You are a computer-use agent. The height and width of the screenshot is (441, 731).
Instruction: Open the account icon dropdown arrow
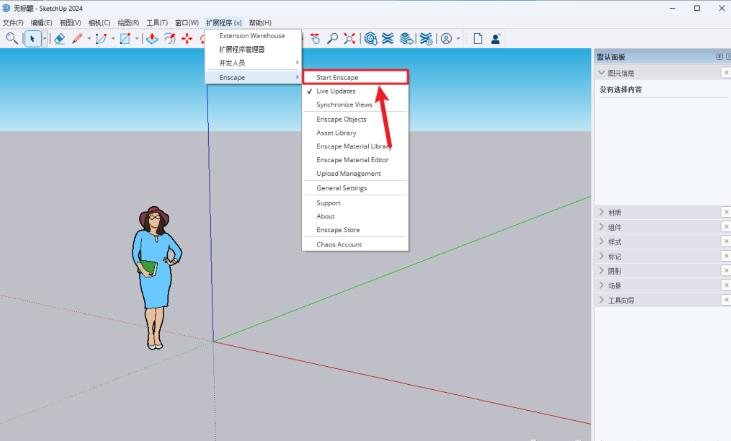click(x=458, y=39)
